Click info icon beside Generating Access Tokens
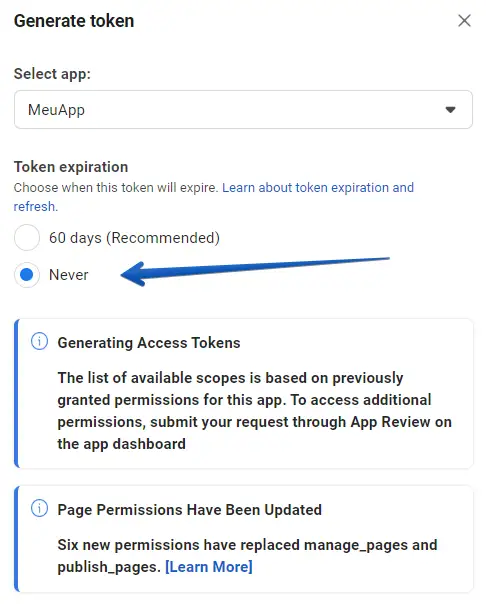Screen dimensions: 486x604 pyautogui.click(x=39, y=341)
